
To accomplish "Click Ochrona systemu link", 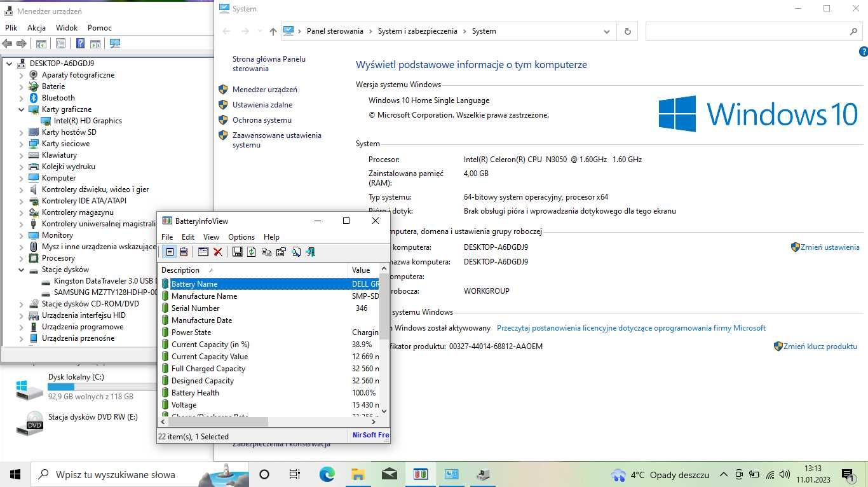I will (262, 120).
